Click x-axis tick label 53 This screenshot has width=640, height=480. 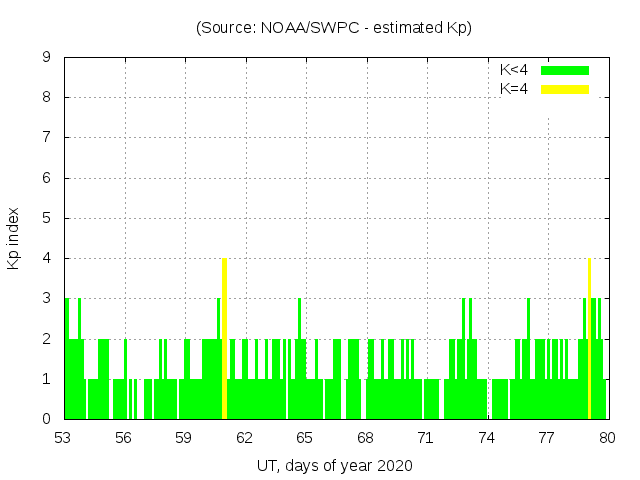[63, 438]
